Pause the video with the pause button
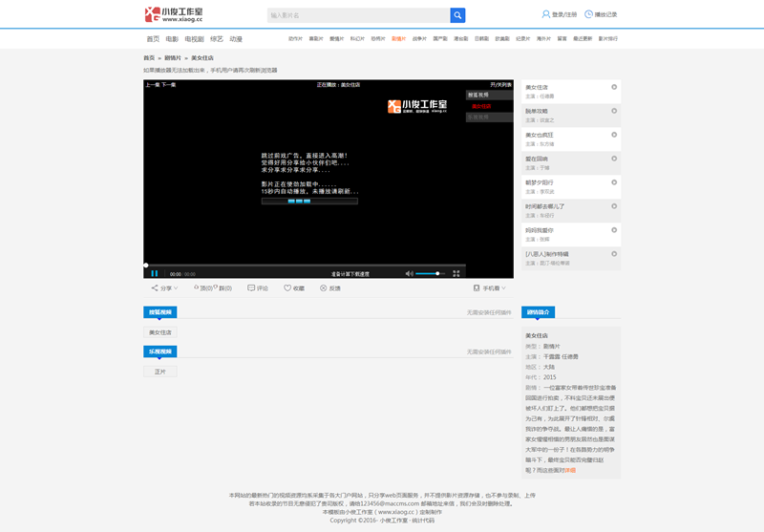Viewport: 764px width, 532px height. coord(155,273)
